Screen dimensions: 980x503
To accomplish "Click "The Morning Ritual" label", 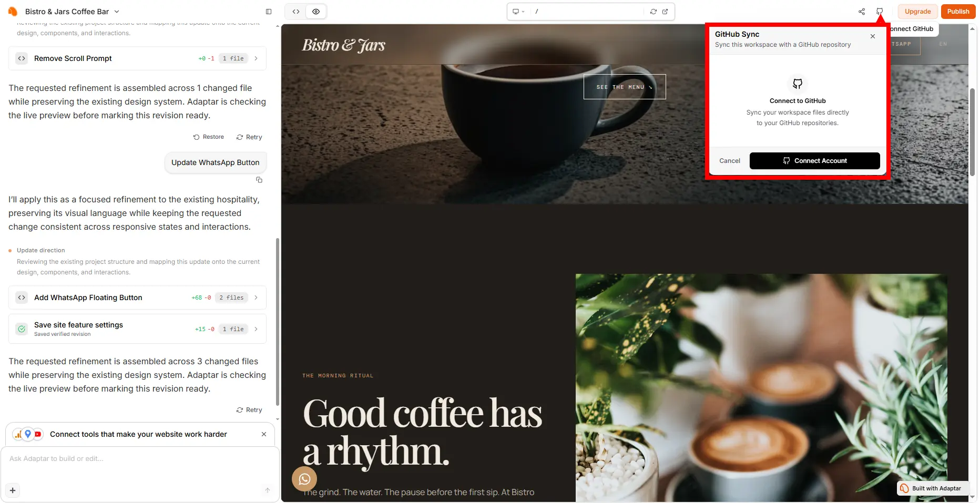I will 338,376.
